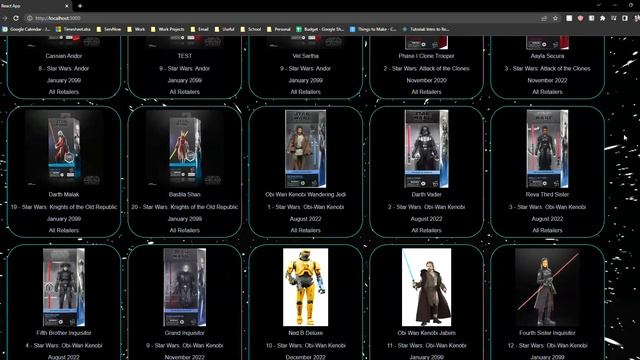Click the Bastila Shan name label
The width and height of the screenshot is (640, 360).
coord(184,194)
